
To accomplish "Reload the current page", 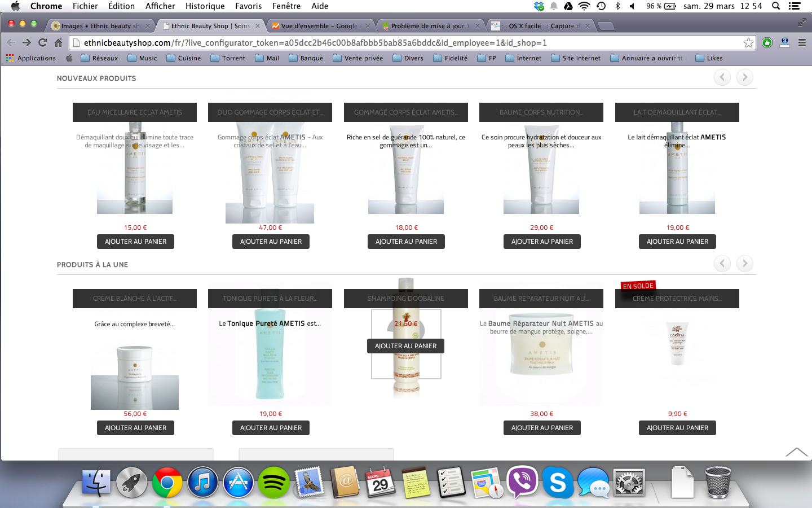I will (42, 43).
